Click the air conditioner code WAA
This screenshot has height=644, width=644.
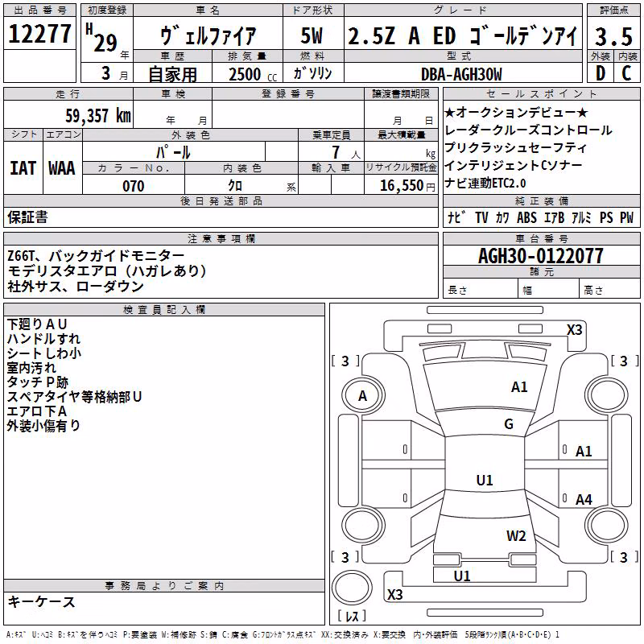(62, 168)
